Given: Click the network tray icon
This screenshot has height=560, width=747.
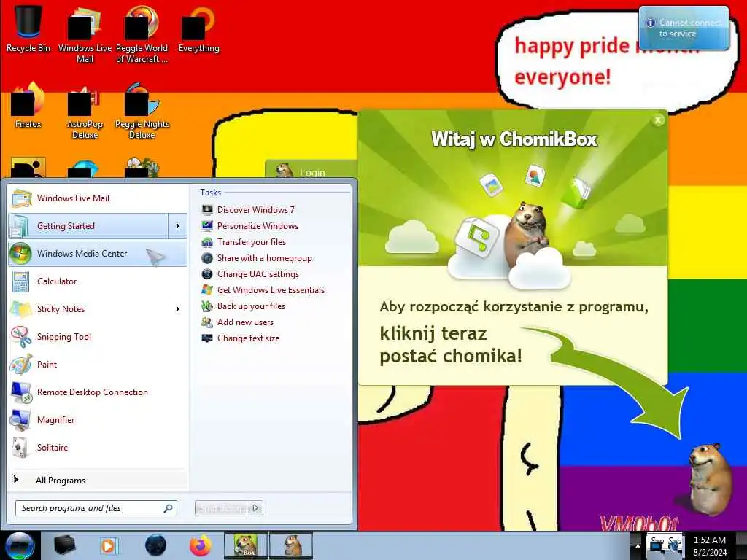Looking at the screenshot, I should pos(657,545).
